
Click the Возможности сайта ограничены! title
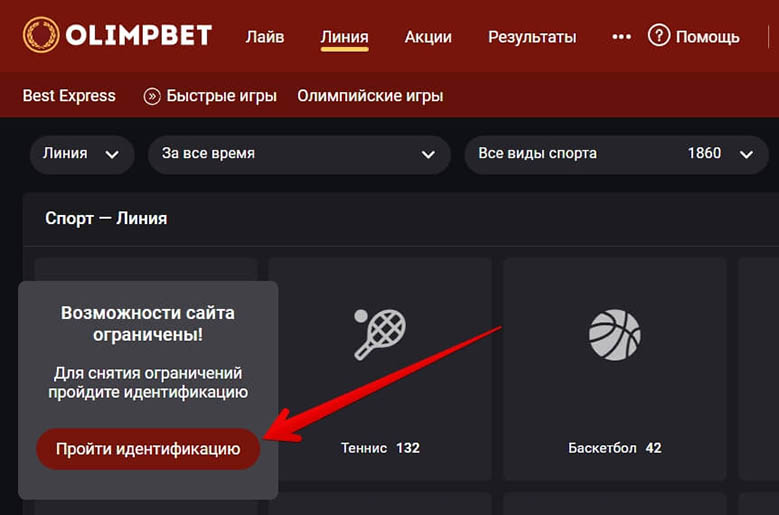148,324
